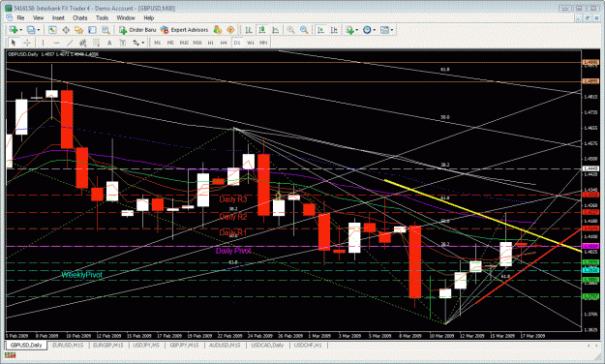Switch to EURGBP,M15 chart tab
Image resolution: width=605 pixels, height=364 pixels.
[108, 345]
